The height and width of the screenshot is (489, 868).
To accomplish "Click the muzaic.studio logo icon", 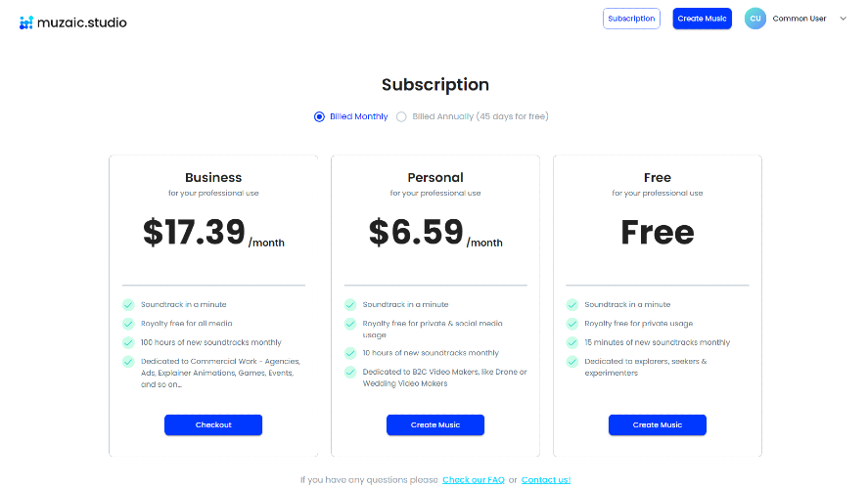I will pos(26,22).
